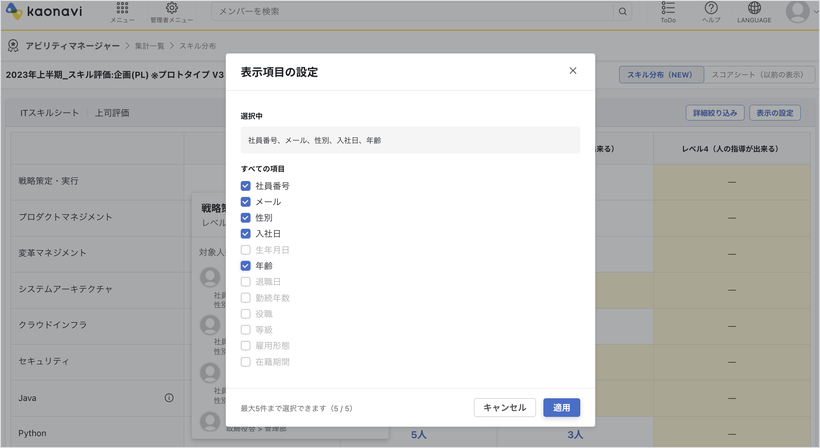Click the 適用 button

coord(562,408)
